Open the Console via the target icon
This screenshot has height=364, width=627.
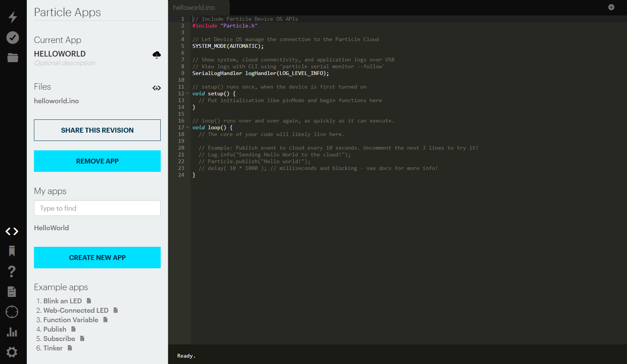click(12, 312)
